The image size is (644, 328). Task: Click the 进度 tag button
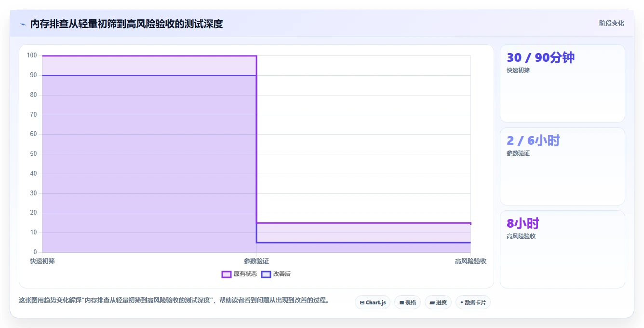click(438, 302)
